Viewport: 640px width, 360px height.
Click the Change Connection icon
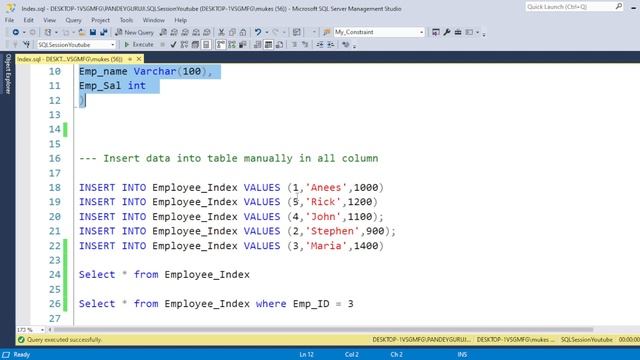(x=27, y=44)
